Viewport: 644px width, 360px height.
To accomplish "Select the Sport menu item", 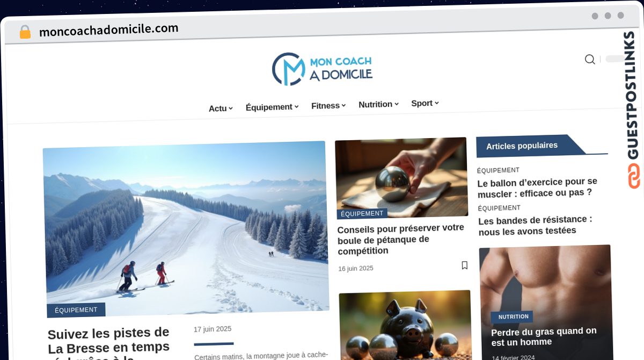I will click(x=425, y=103).
